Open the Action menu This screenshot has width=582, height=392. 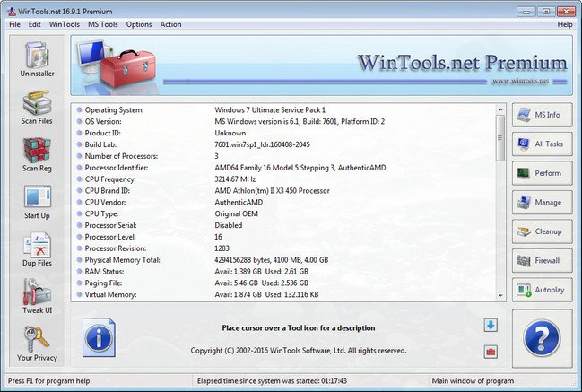point(170,24)
